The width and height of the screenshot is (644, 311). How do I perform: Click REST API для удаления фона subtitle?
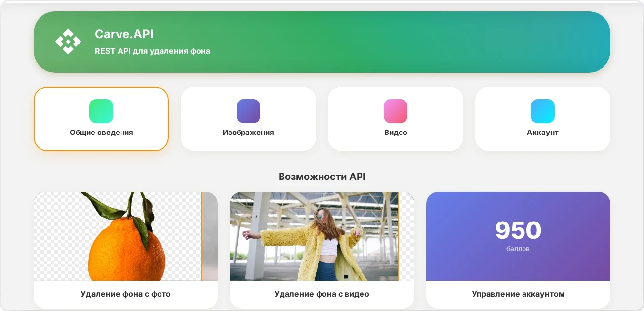(153, 51)
